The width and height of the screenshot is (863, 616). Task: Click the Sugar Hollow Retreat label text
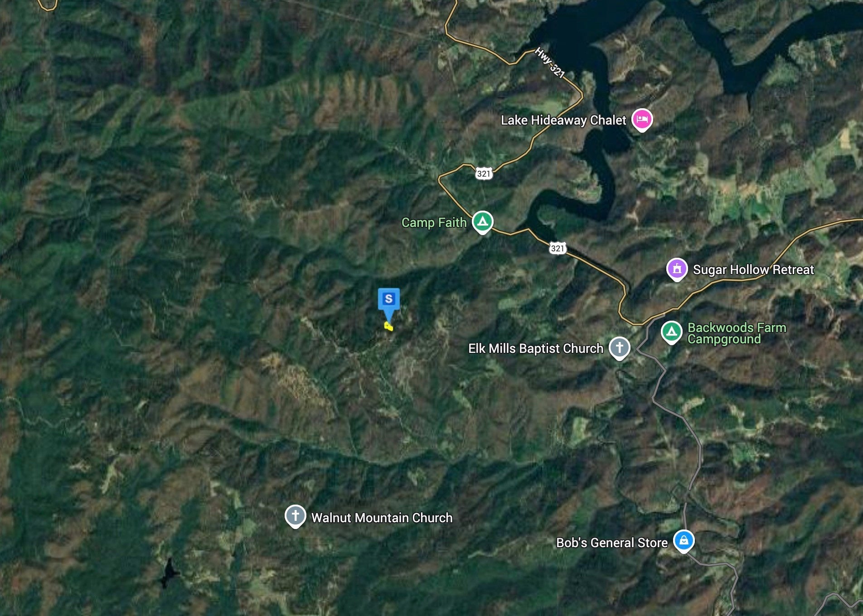(753, 270)
